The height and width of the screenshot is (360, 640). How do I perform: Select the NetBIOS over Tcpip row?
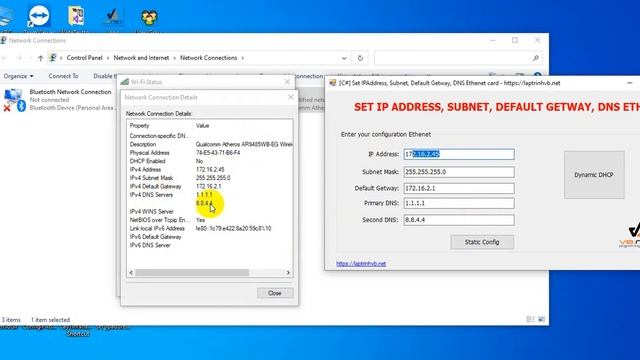(x=210, y=220)
